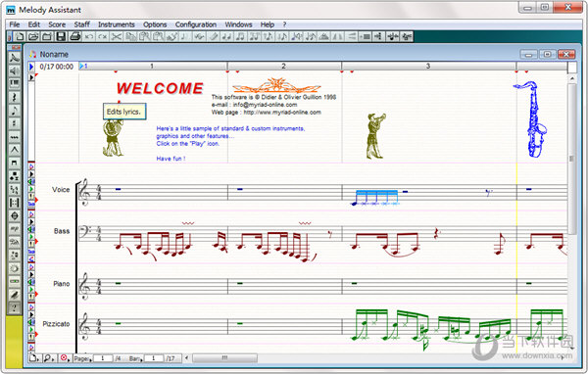Click the gear tool in left toolbar
The width and height of the screenshot is (588, 374).
pos(15,268)
